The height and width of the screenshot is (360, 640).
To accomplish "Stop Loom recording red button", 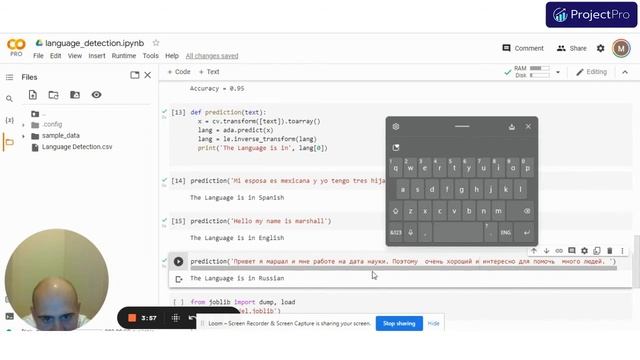I will tap(132, 318).
